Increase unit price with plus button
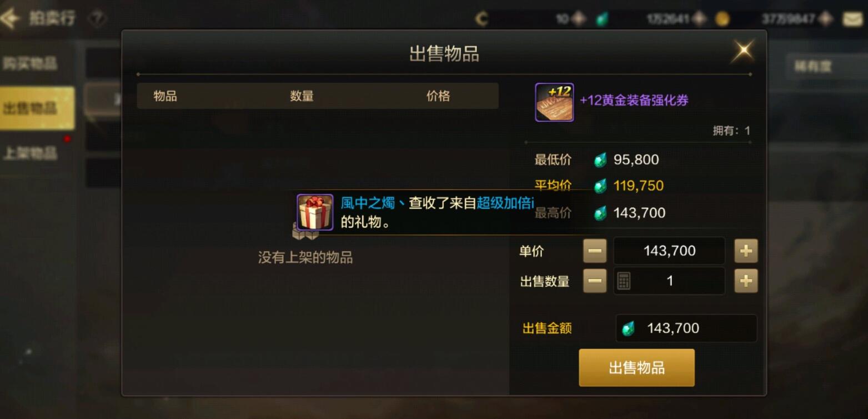The height and width of the screenshot is (419, 868). pyautogui.click(x=746, y=251)
